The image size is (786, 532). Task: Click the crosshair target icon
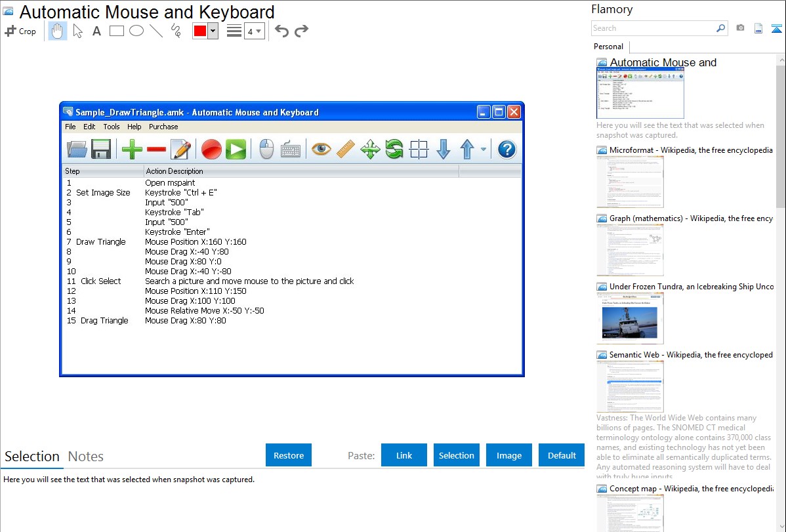pos(419,150)
